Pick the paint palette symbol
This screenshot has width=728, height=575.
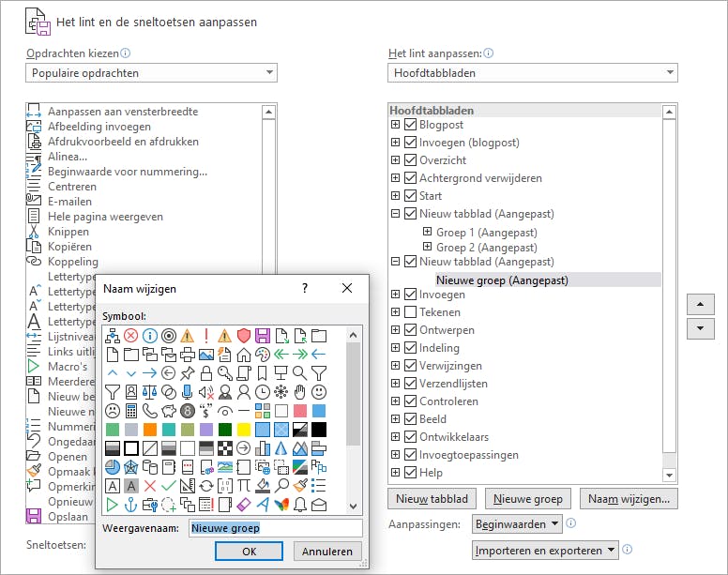[x=263, y=355]
